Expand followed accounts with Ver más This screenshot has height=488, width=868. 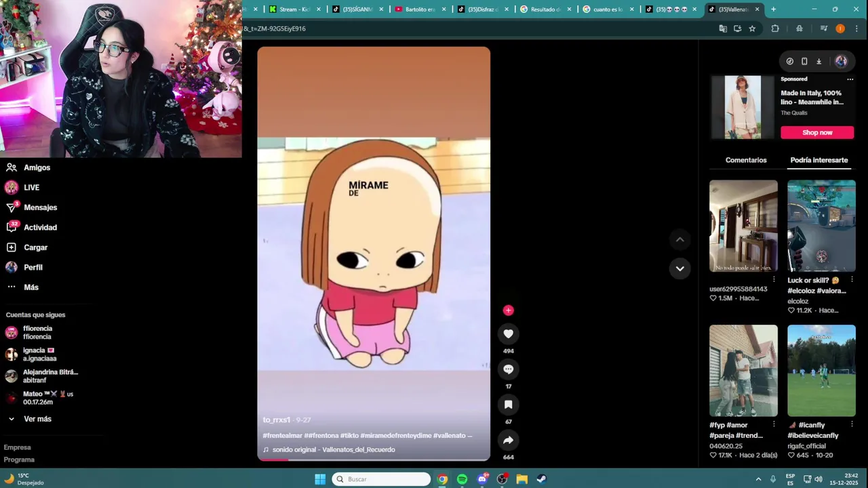coord(29,419)
